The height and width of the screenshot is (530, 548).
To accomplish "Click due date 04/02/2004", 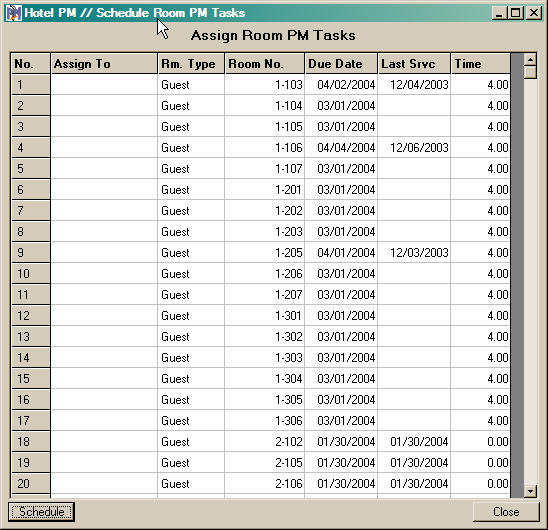I will click(341, 85).
